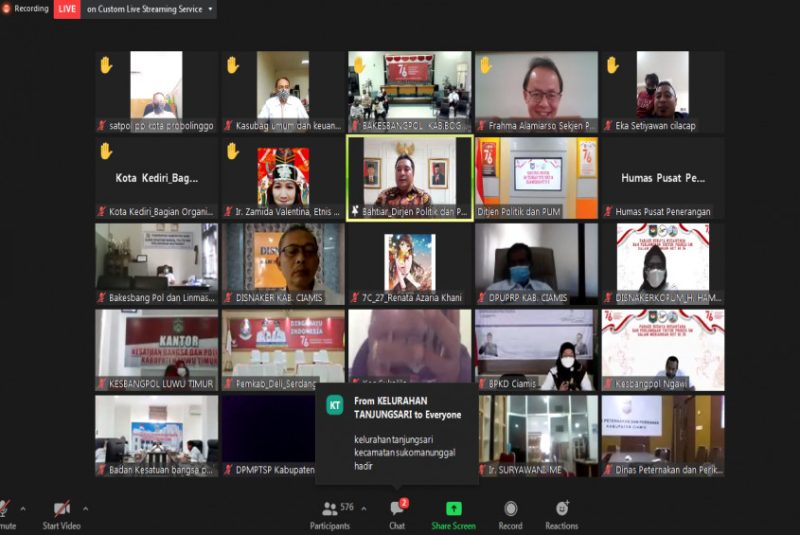This screenshot has height=535, width=800.
Task: Click the KT avatar in the chat popup
Action: [335, 405]
